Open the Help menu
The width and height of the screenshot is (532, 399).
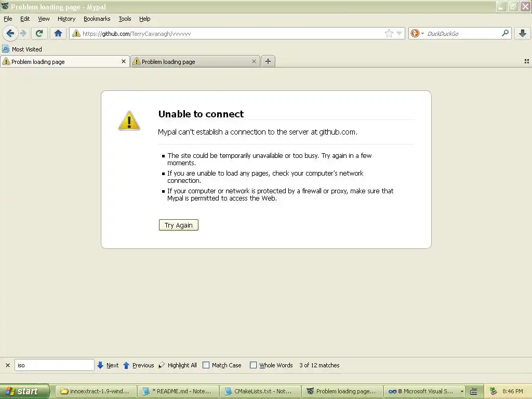coord(144,19)
